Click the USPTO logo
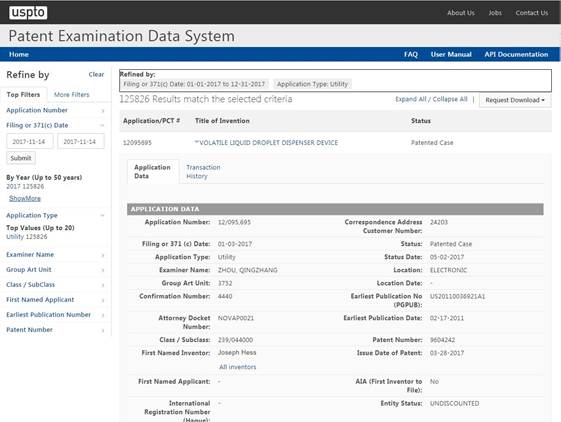The image size is (561, 422). click(28, 13)
